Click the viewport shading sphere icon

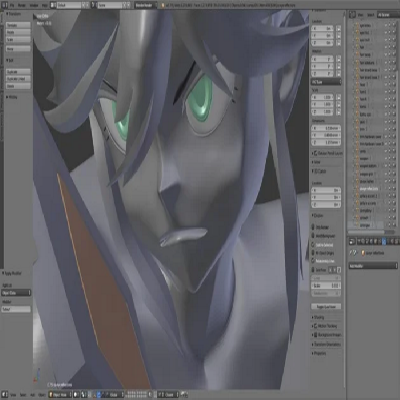pyautogui.click(x=76, y=395)
